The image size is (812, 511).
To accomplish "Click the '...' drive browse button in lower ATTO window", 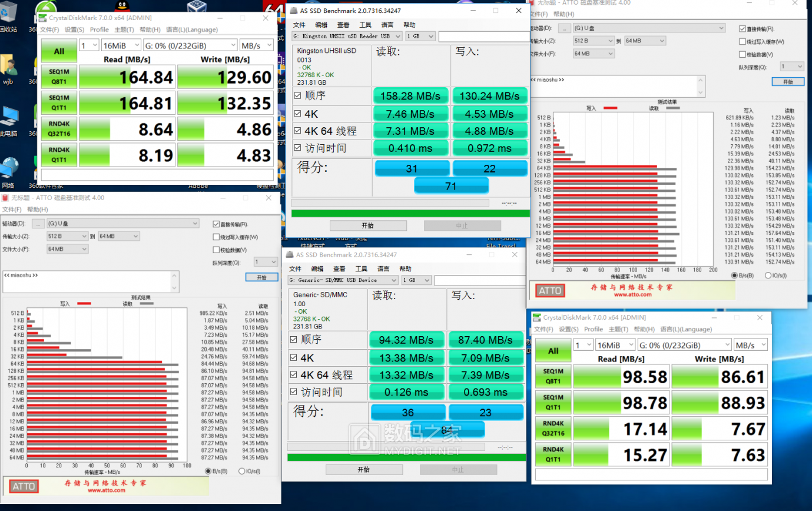I will click(x=38, y=224).
